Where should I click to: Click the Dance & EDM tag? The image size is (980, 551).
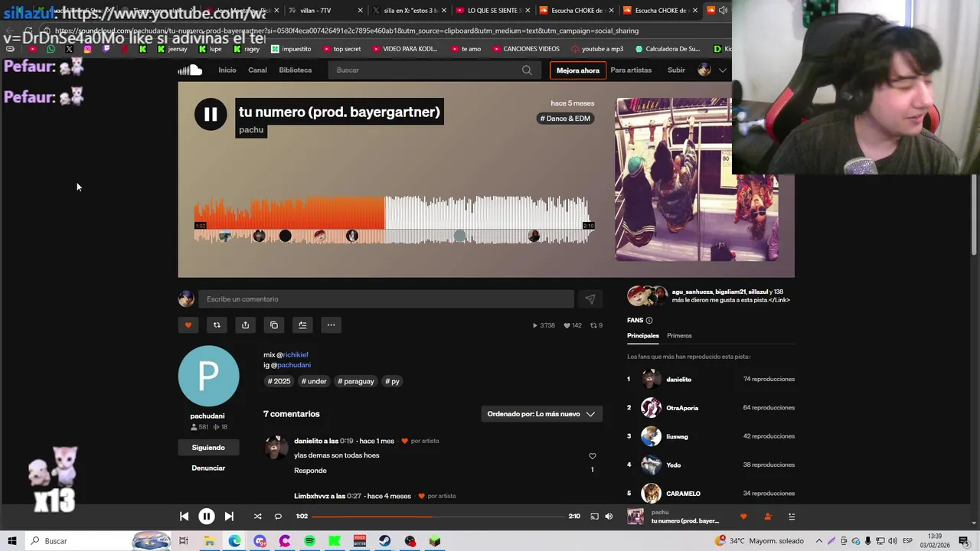tap(565, 119)
